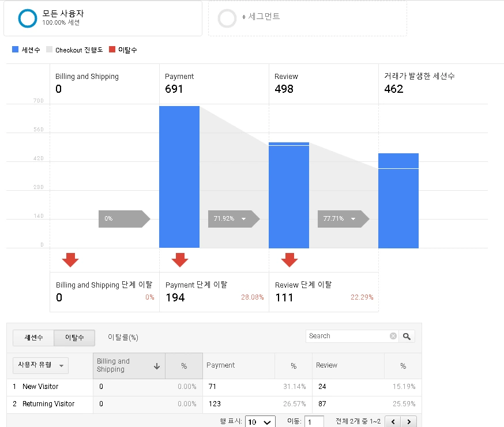Click the blue 거래가 발생한 세션수 bar
This screenshot has height=427, width=504.
pos(398,201)
